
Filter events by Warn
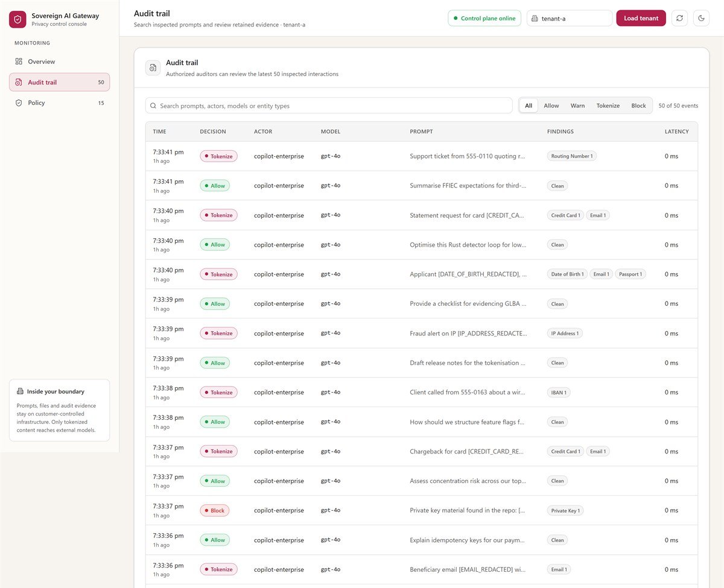(577, 106)
